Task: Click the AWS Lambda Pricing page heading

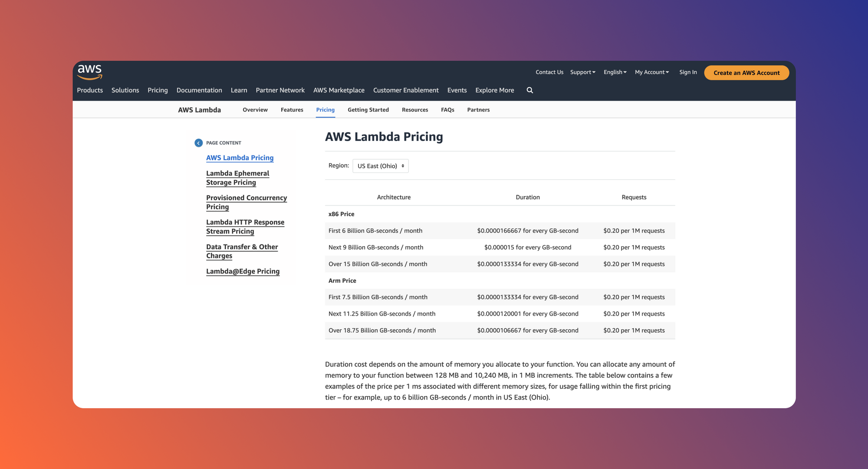Action: pos(384,137)
